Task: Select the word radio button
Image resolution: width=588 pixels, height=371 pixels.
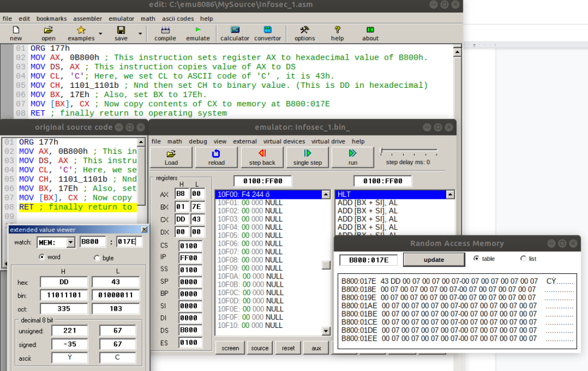Action: tap(41, 257)
